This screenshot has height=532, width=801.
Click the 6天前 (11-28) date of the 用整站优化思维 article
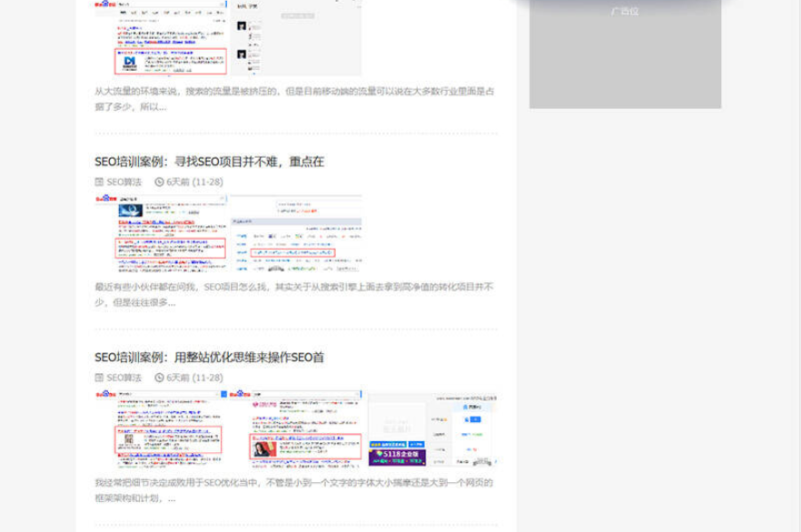(194, 378)
